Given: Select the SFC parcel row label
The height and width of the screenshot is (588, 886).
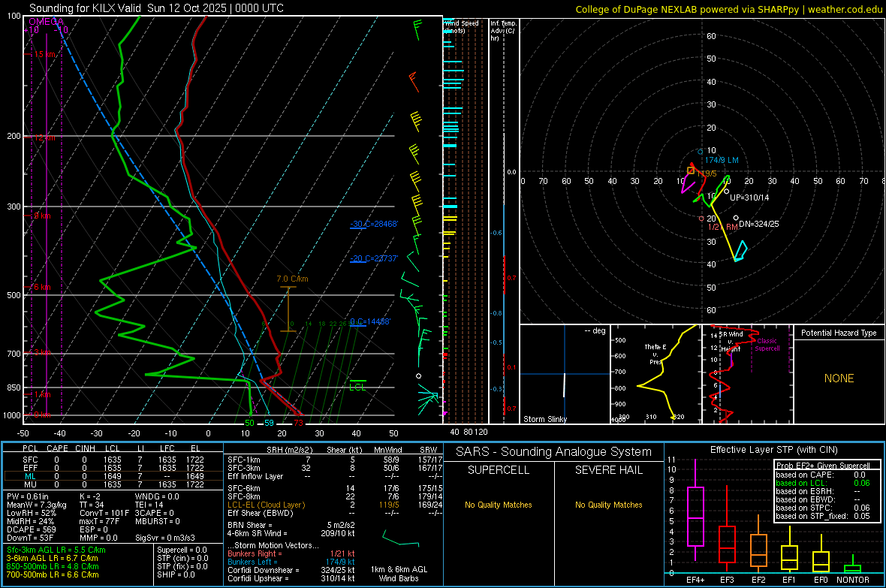Looking at the screenshot, I should [x=30, y=460].
